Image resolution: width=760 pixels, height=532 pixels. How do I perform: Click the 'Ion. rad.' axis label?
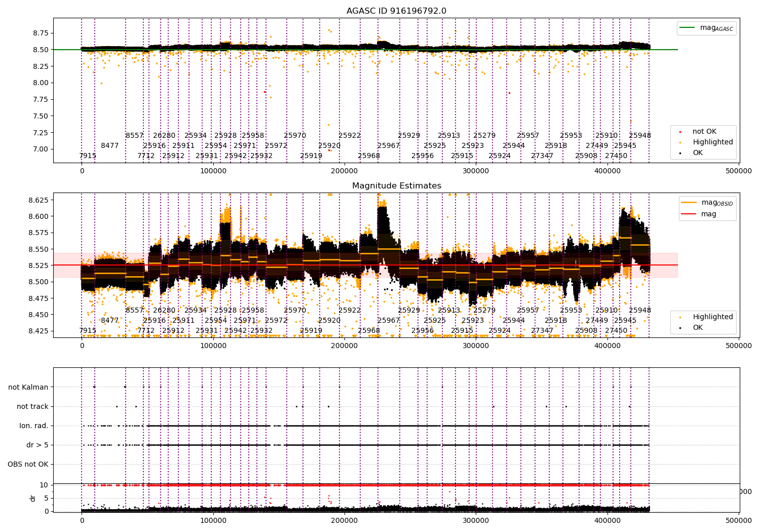coord(34,426)
